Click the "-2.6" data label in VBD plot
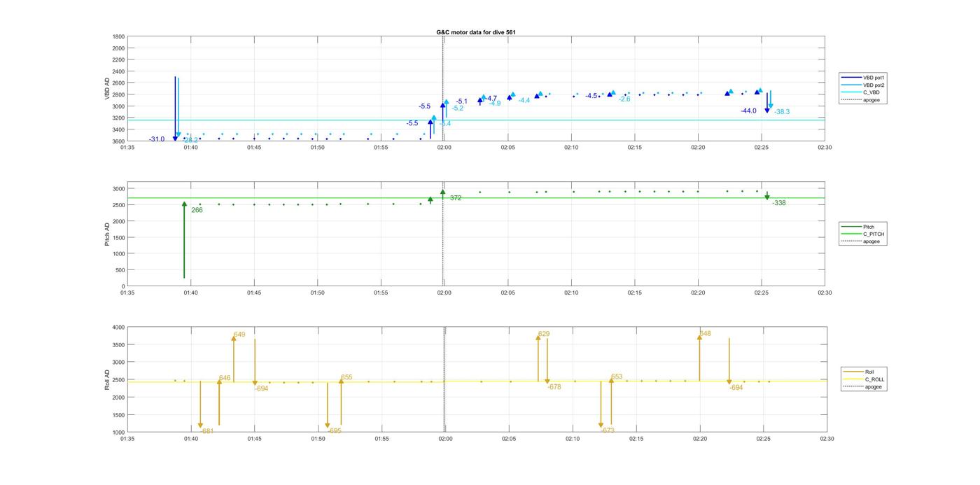The height and width of the screenshot is (485, 980). coord(624,99)
